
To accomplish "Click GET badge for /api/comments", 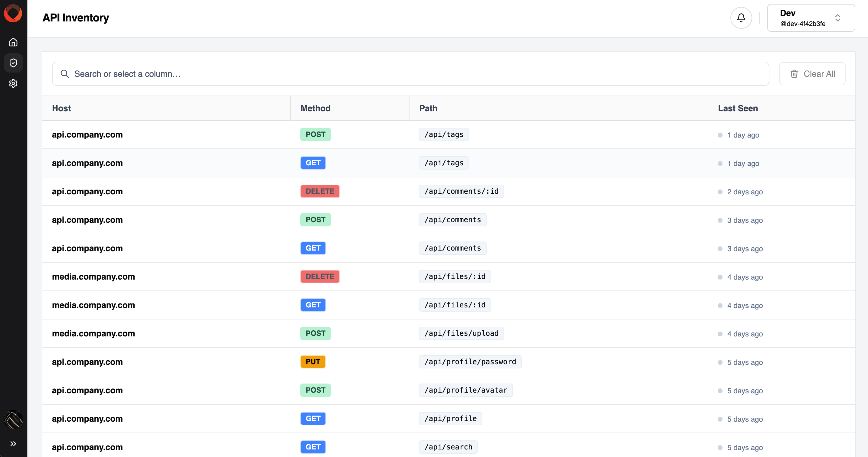I will [313, 248].
